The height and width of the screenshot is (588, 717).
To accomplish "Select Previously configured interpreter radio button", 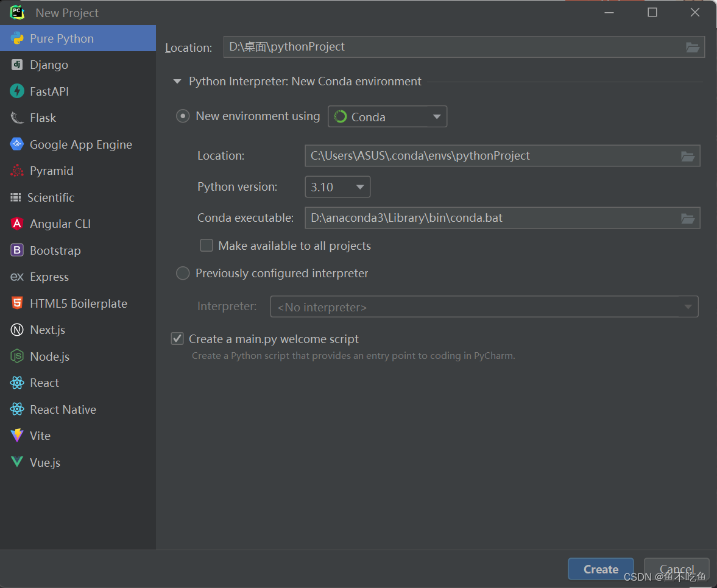I will [183, 274].
